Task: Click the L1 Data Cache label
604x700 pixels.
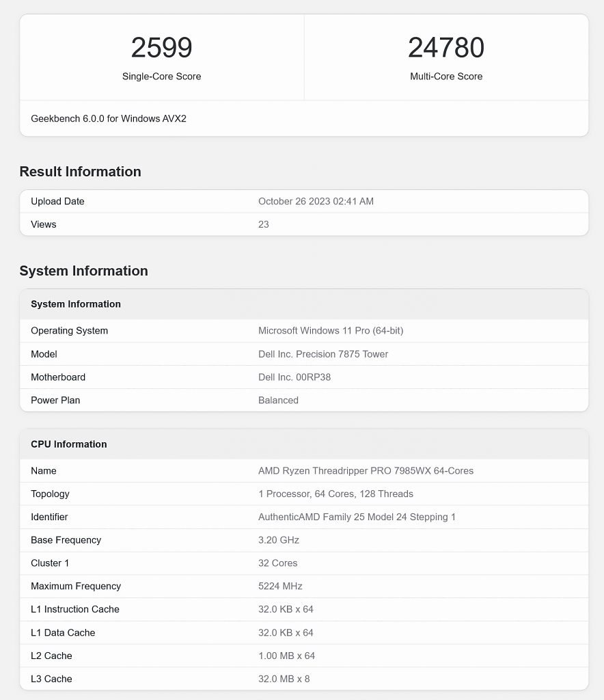Action: click(63, 633)
